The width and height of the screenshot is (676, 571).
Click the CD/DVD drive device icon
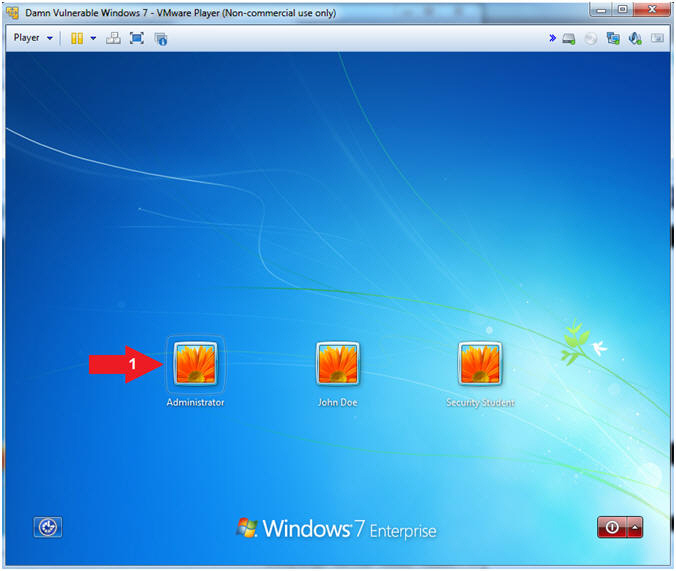tap(591, 39)
